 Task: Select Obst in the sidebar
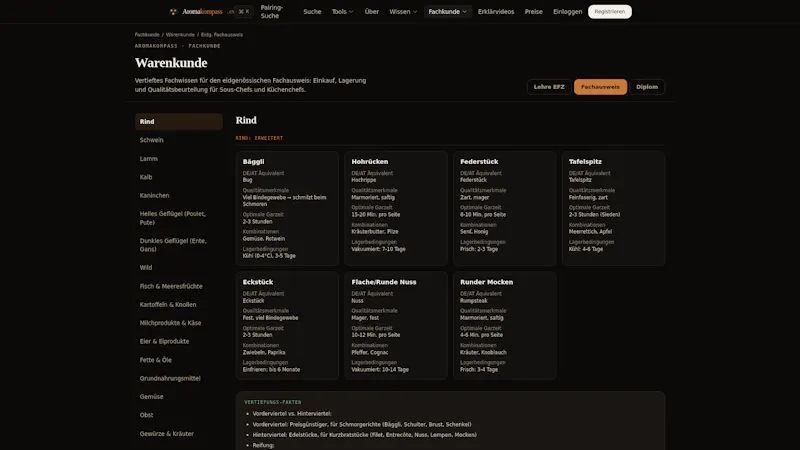pos(179,415)
